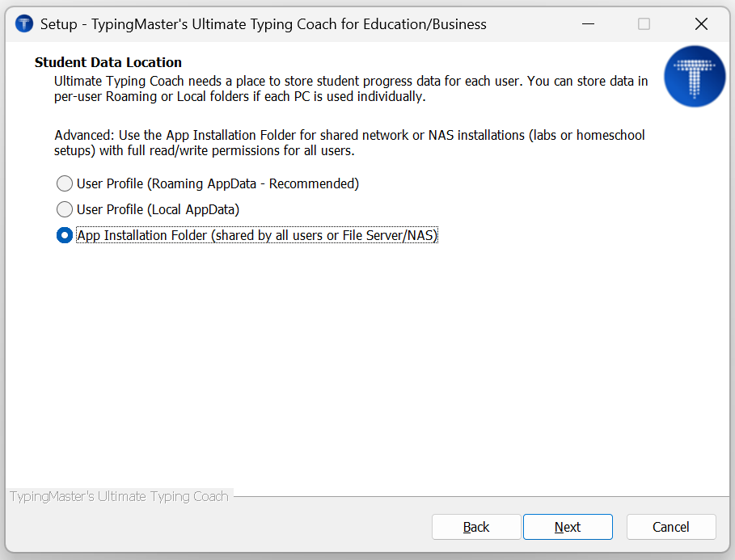This screenshot has width=735, height=560.
Task: Choose the Local AppData radio circle
Action: [x=65, y=210]
